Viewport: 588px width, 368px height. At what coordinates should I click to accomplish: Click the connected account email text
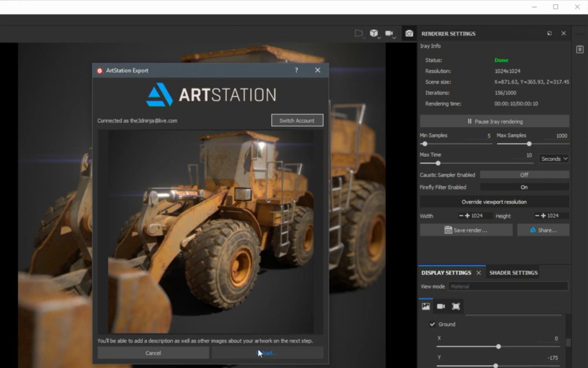click(154, 121)
